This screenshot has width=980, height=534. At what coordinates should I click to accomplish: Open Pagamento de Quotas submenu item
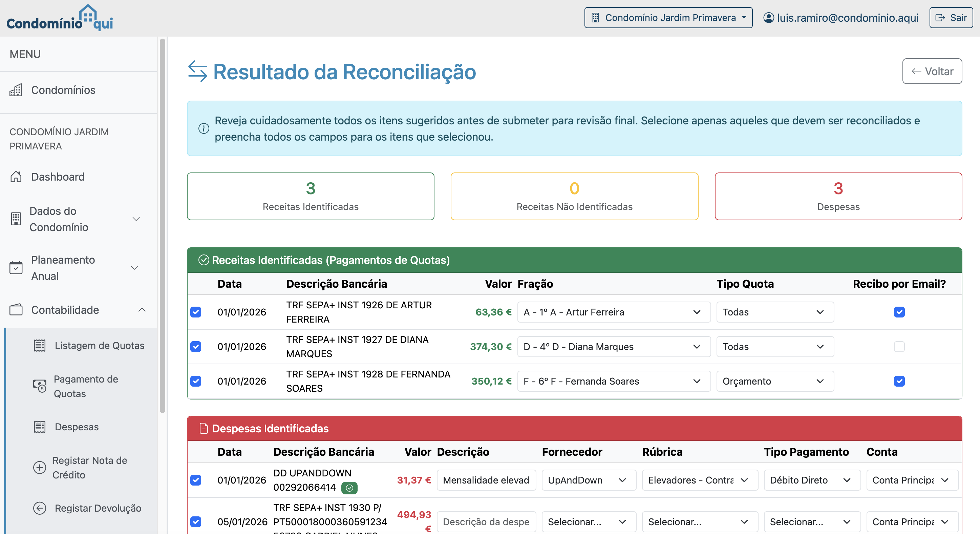(x=81, y=386)
